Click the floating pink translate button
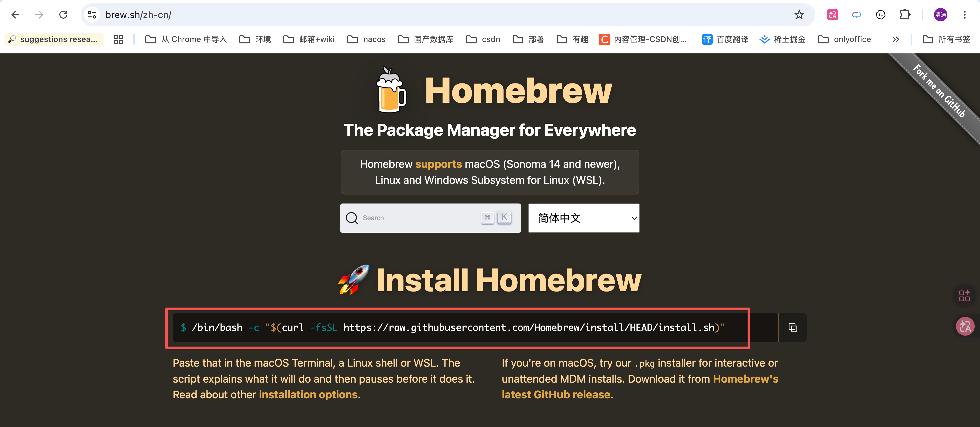 (965, 326)
